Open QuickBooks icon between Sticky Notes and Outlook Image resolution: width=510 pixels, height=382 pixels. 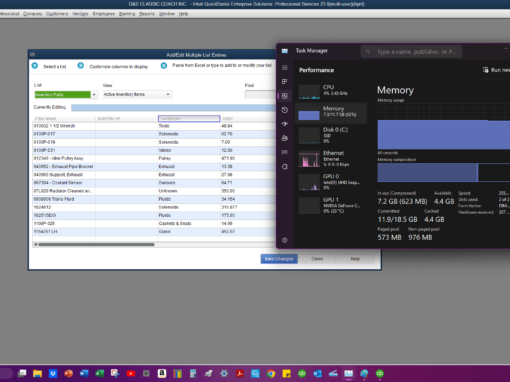[302, 373]
